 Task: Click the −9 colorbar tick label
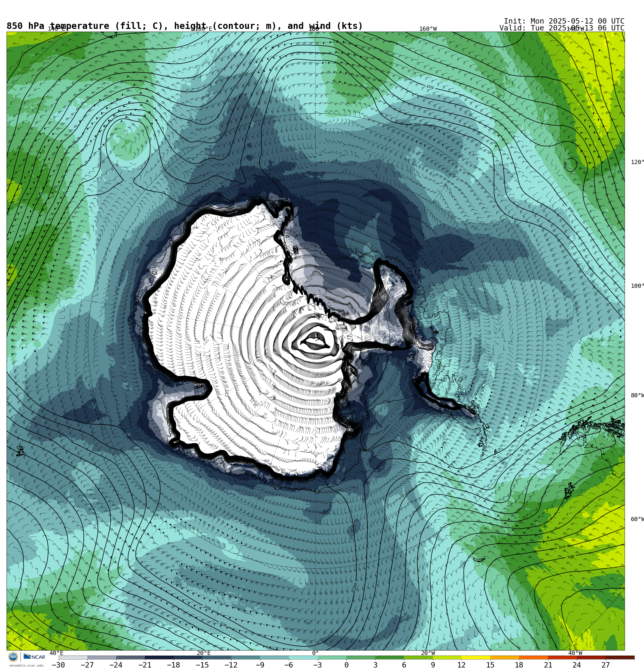point(260,665)
